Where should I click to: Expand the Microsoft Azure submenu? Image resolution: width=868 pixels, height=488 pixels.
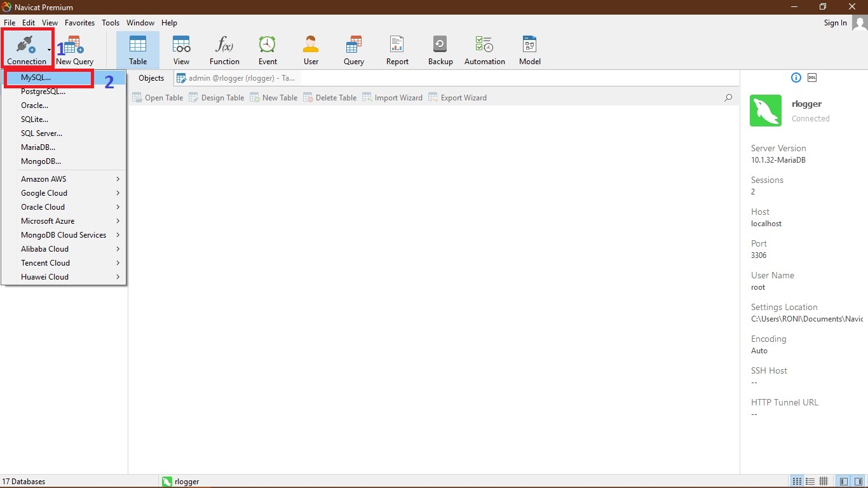(64, 221)
